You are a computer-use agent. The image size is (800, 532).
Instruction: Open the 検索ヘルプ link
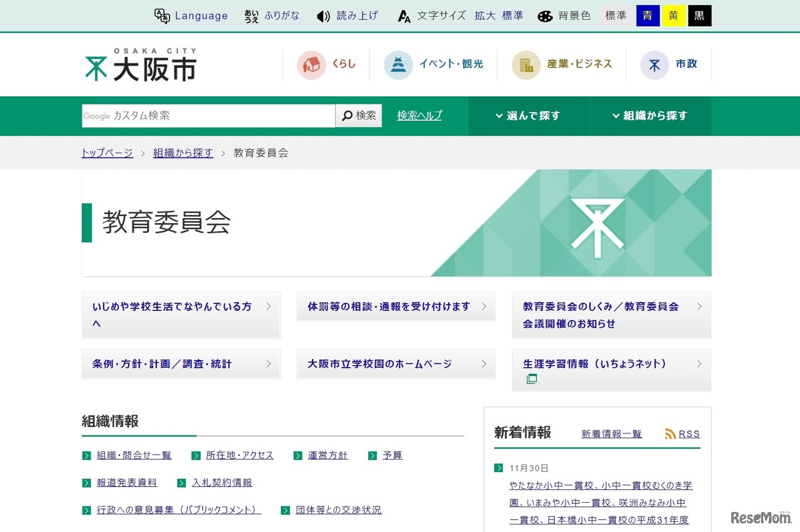[419, 116]
